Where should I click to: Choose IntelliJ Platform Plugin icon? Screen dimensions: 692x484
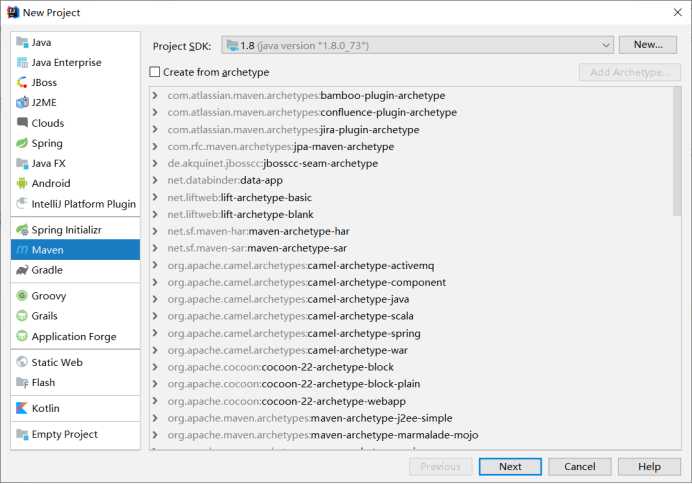[x=22, y=203]
